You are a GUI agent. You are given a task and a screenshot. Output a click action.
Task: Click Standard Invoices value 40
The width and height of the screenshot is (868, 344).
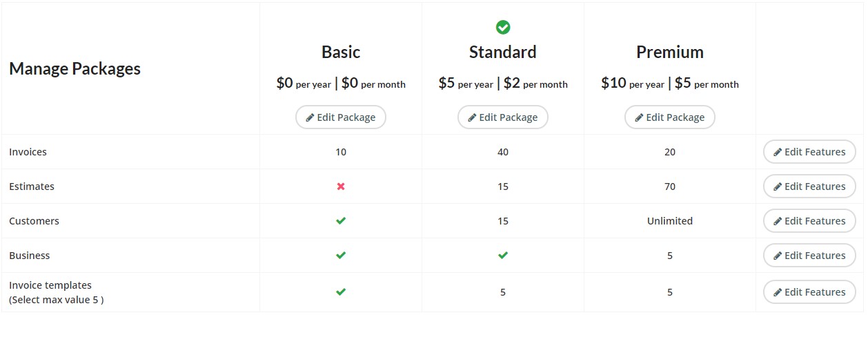pos(503,152)
